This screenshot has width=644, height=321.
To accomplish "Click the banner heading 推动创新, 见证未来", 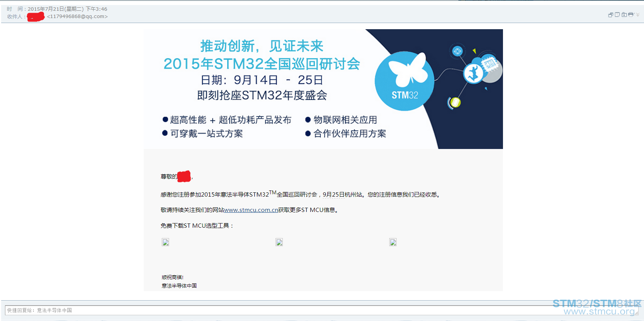I will [262, 46].
